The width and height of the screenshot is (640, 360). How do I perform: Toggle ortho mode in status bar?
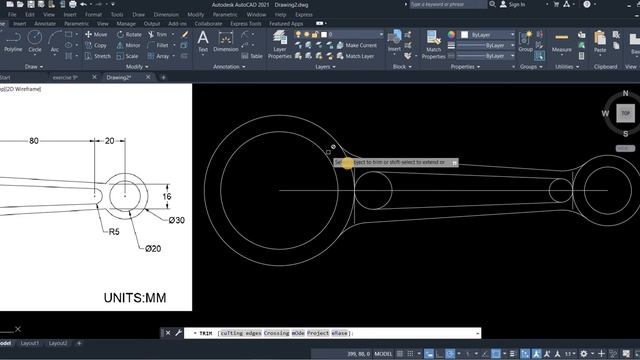pos(439,353)
